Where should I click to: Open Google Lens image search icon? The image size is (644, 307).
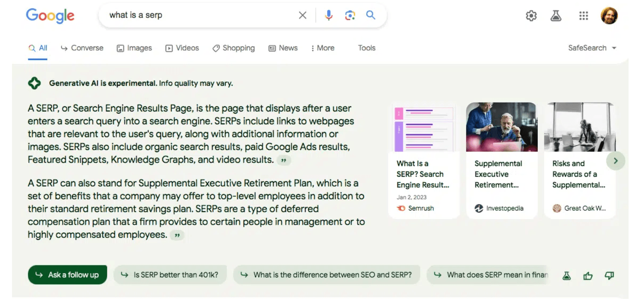[350, 15]
